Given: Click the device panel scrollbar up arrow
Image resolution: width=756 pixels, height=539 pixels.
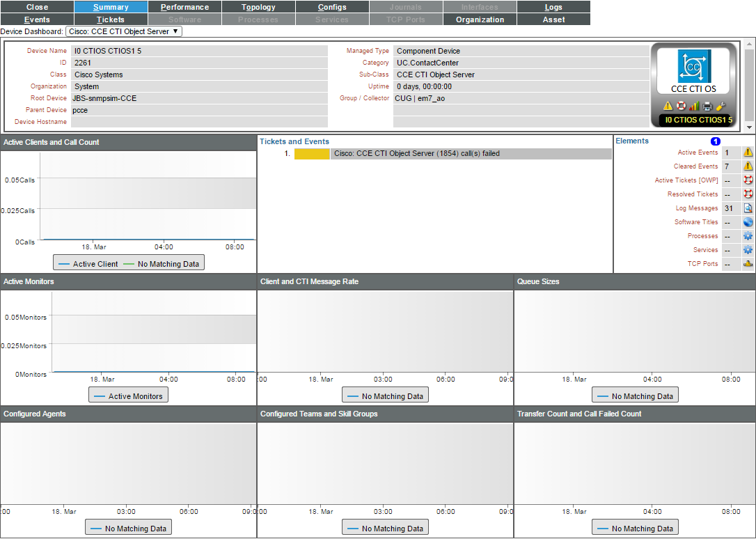Looking at the screenshot, I should pos(749,45).
